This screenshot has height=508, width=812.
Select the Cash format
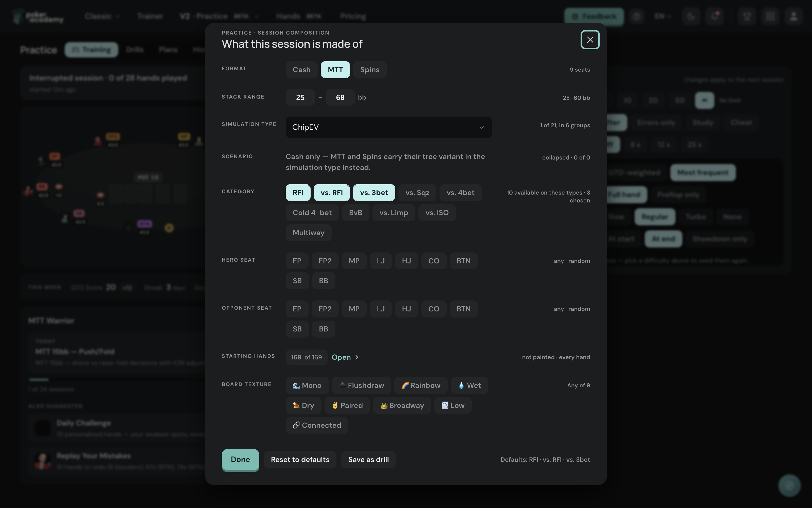tap(301, 70)
